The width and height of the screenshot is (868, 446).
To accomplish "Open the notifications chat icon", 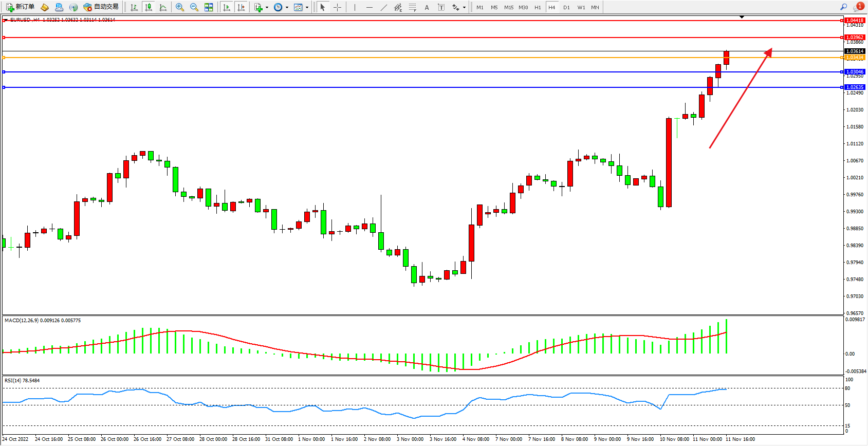I will click(858, 7).
